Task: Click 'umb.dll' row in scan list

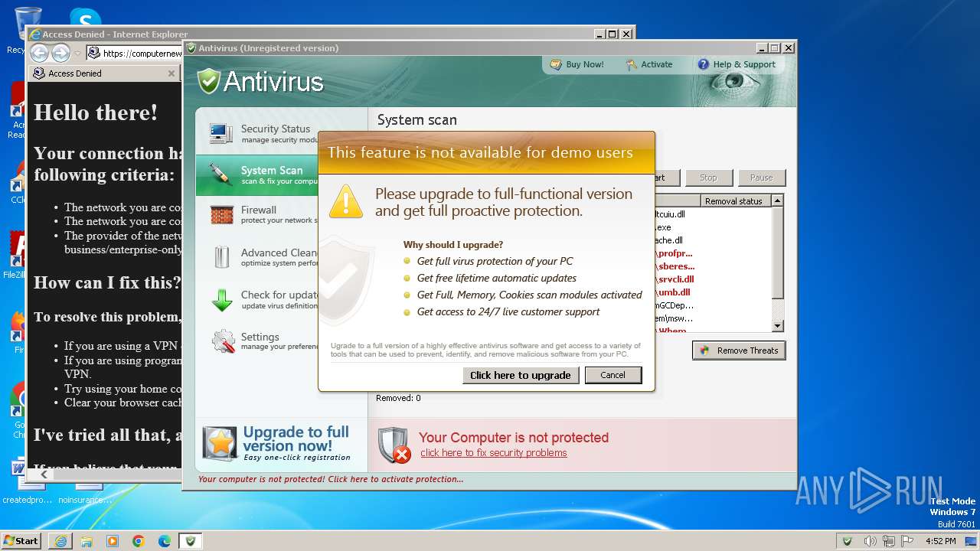Action: [675, 292]
